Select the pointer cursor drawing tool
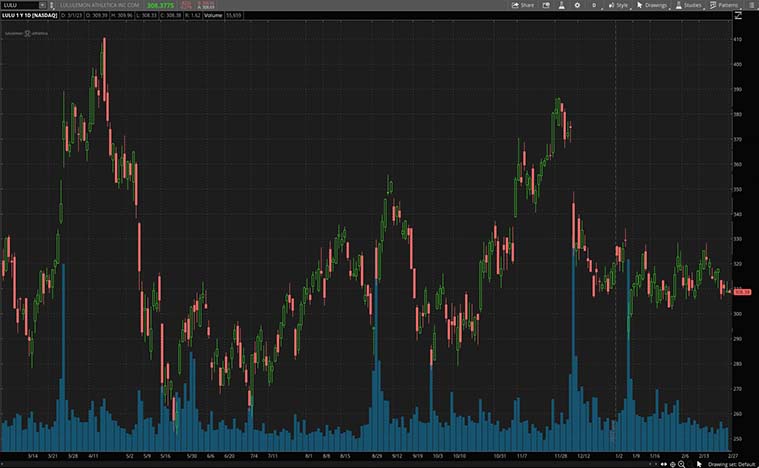 click(x=699, y=464)
